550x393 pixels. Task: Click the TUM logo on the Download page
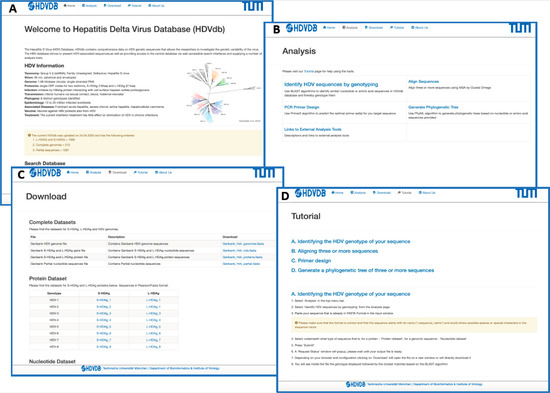coord(264,173)
